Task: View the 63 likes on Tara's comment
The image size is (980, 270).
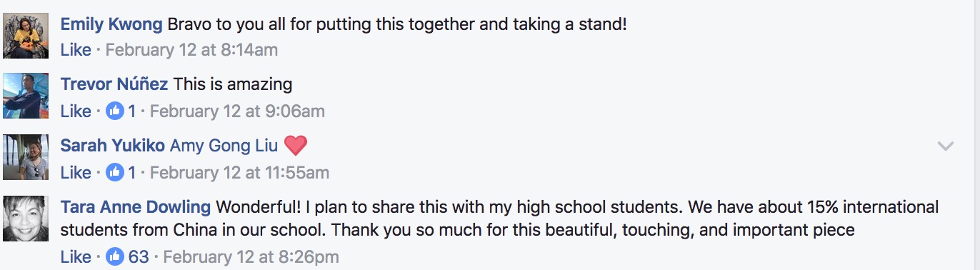Action: point(128,256)
